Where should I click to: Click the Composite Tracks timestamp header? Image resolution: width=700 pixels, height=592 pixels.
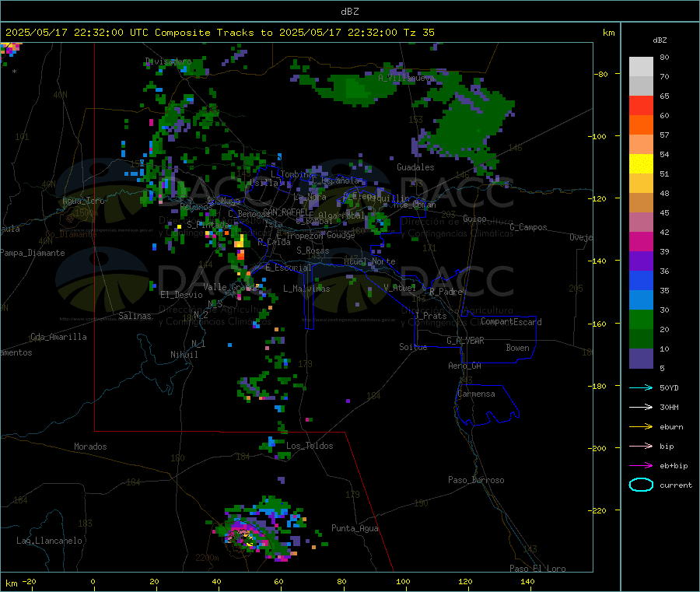tap(219, 33)
